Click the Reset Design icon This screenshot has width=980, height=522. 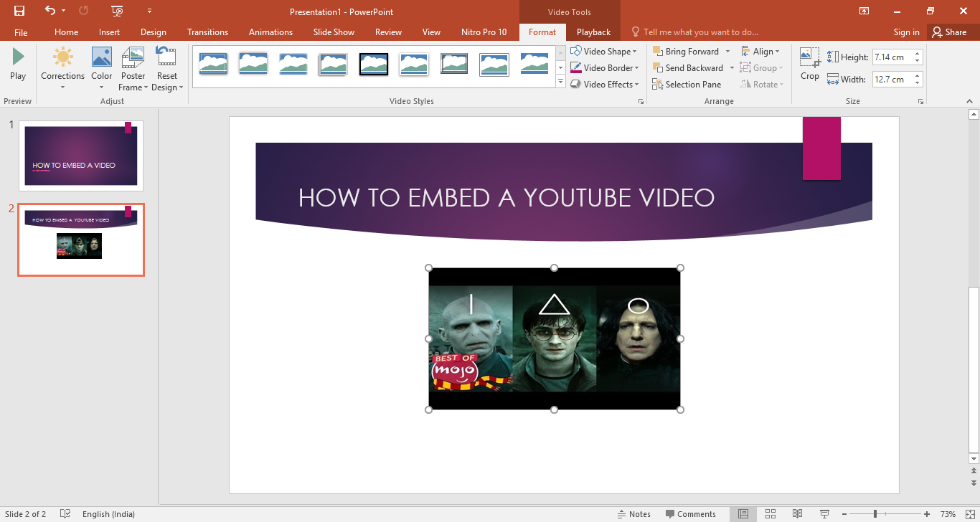click(166, 59)
